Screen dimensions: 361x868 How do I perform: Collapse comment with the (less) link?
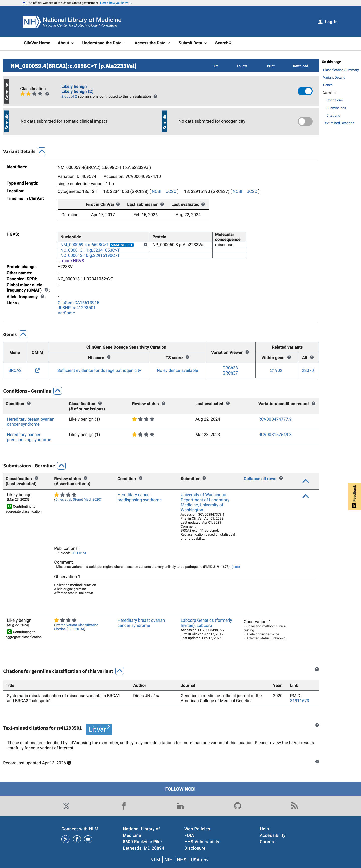point(235,567)
